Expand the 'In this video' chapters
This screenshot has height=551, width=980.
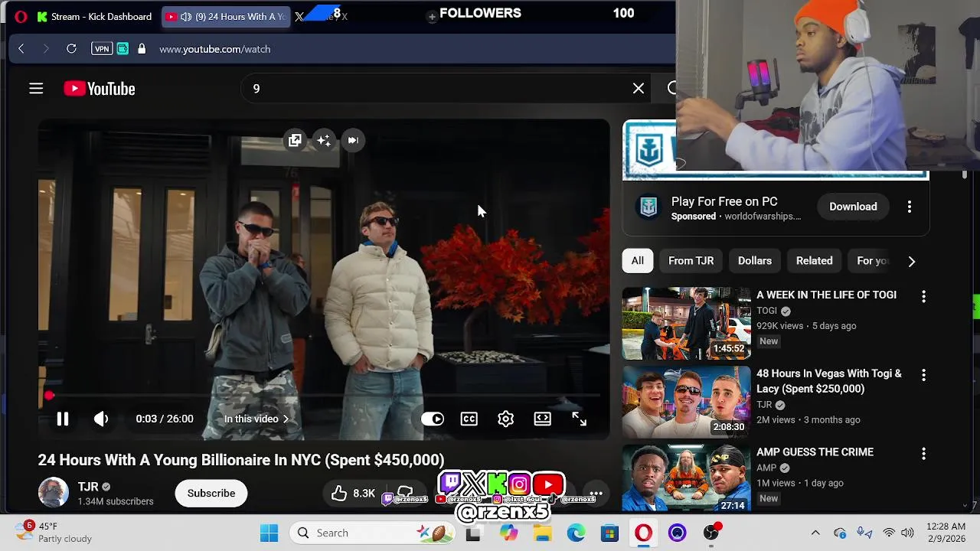[256, 419]
